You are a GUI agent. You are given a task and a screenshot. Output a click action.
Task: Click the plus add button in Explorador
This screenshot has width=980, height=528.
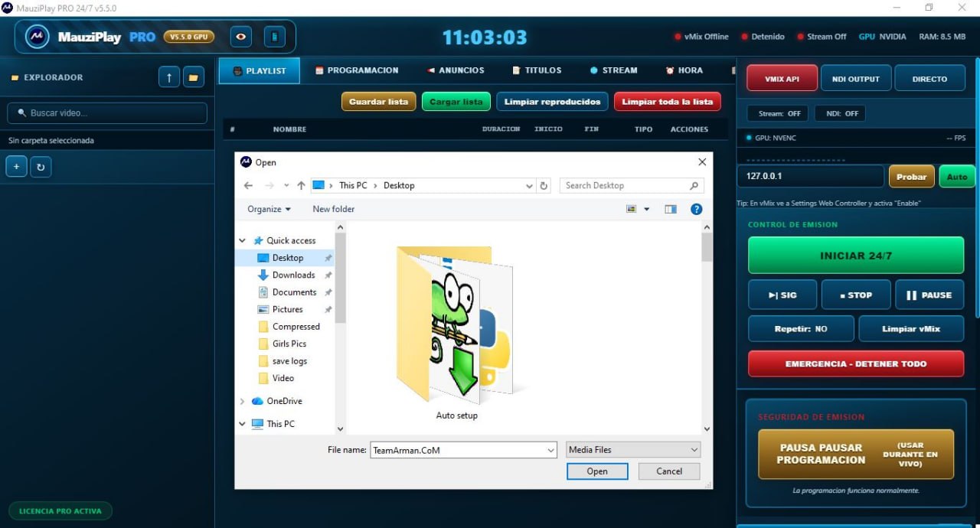[16, 167]
